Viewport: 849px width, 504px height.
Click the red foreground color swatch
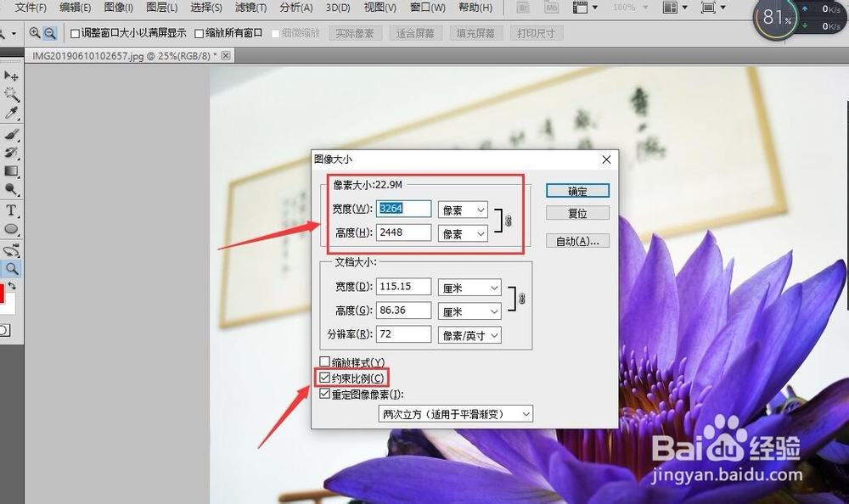click(x=2, y=294)
